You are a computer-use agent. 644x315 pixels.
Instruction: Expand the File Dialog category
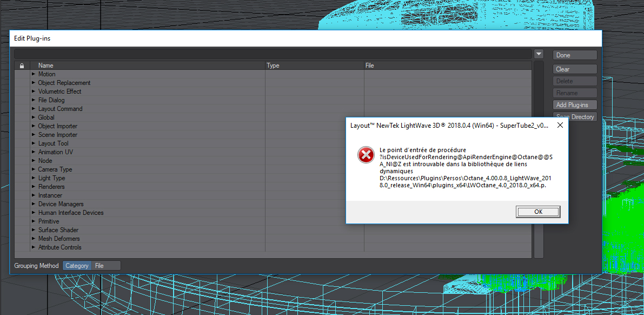click(34, 100)
